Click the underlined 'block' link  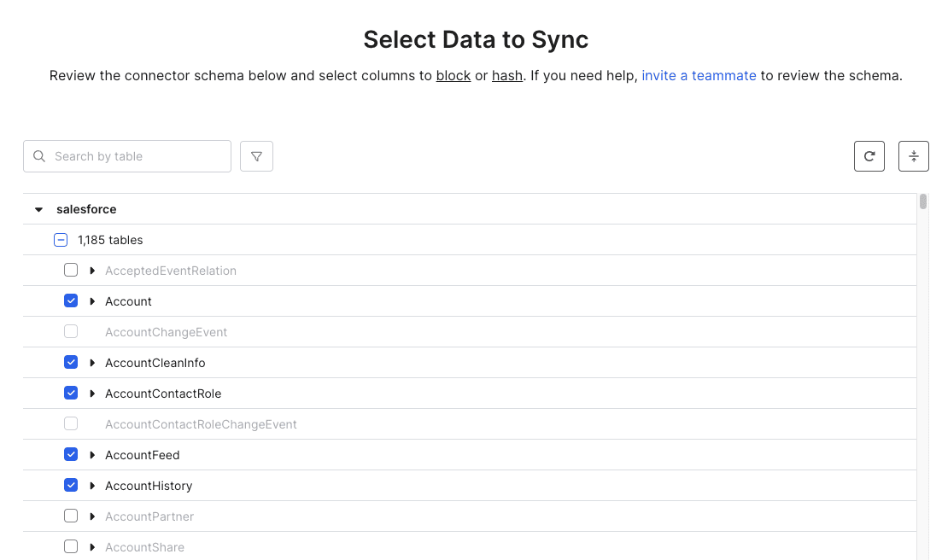(x=453, y=76)
